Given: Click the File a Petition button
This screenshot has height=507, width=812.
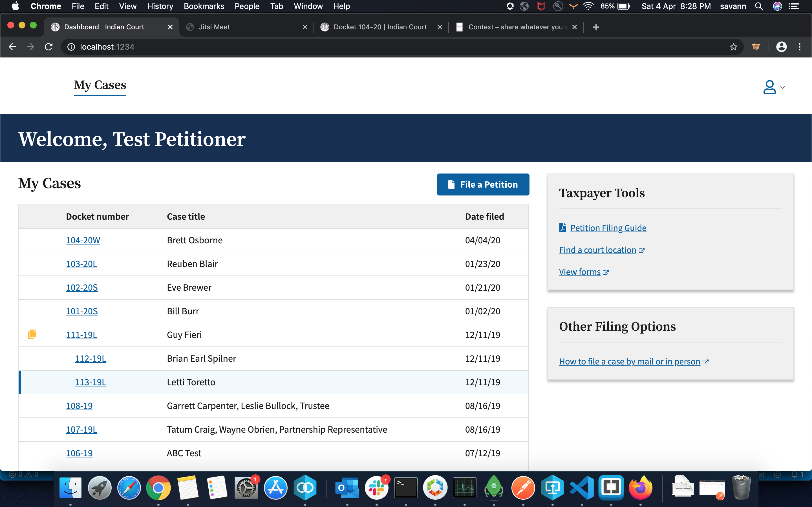Looking at the screenshot, I should coord(482,184).
